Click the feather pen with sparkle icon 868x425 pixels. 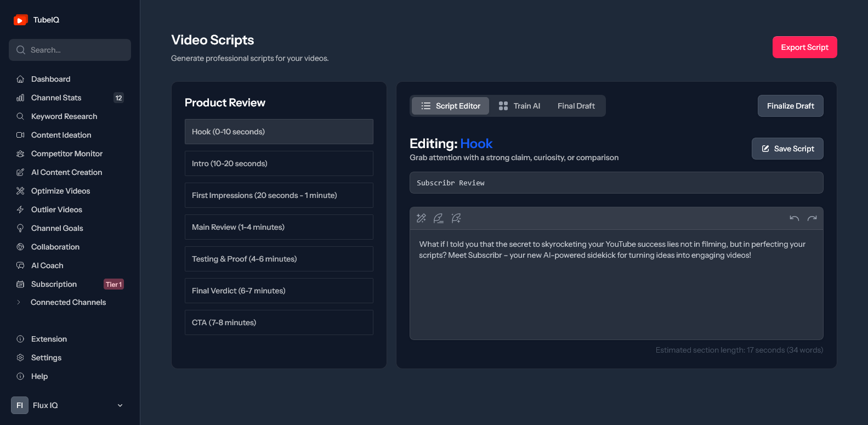coord(456,218)
